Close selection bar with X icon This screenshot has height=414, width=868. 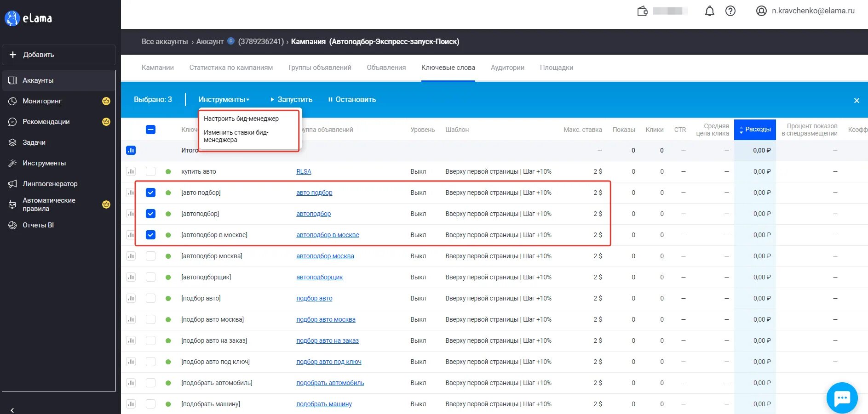click(857, 100)
